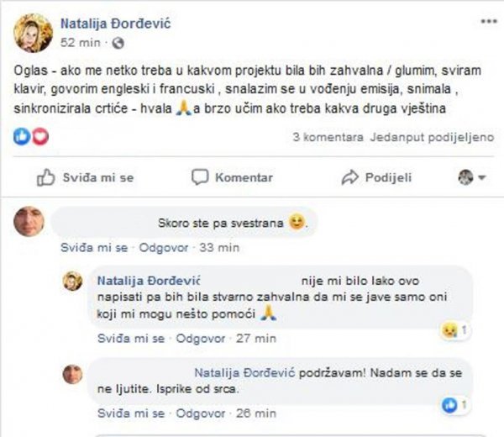Click the blue like reaction icon on the post

tap(22, 137)
